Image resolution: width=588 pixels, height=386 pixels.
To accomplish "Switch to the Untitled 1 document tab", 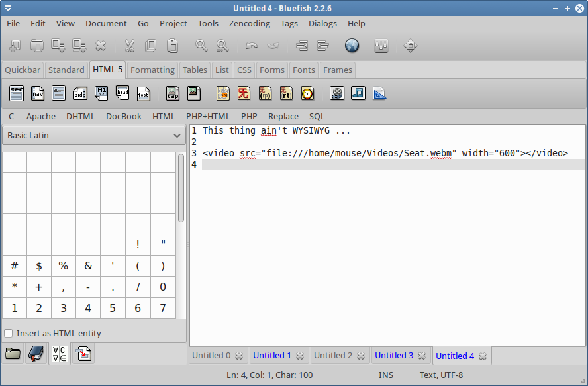I will pos(272,356).
